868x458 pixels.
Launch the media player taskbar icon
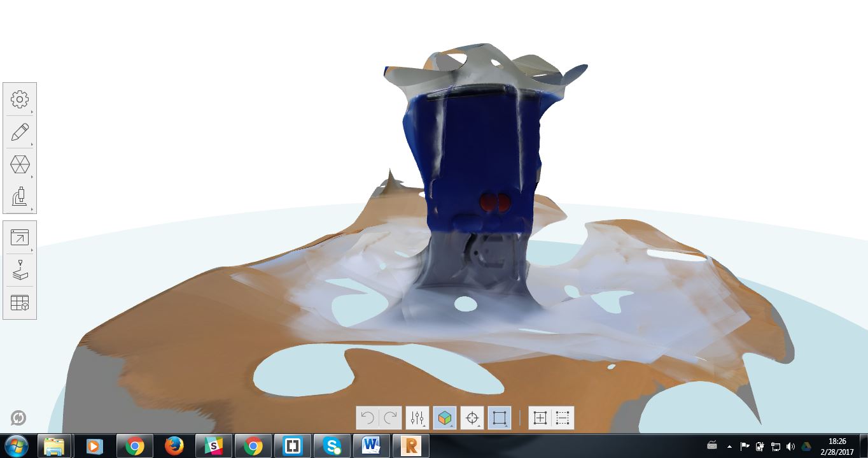94,446
